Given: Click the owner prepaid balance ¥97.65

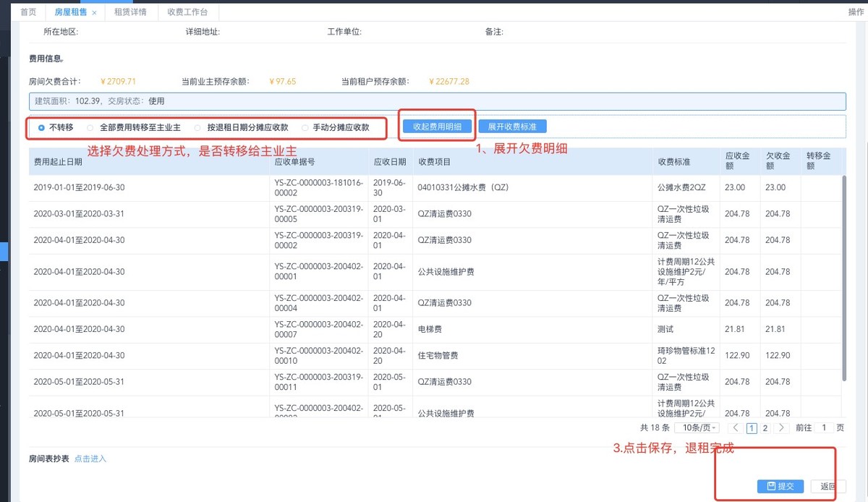Looking at the screenshot, I should [282, 82].
